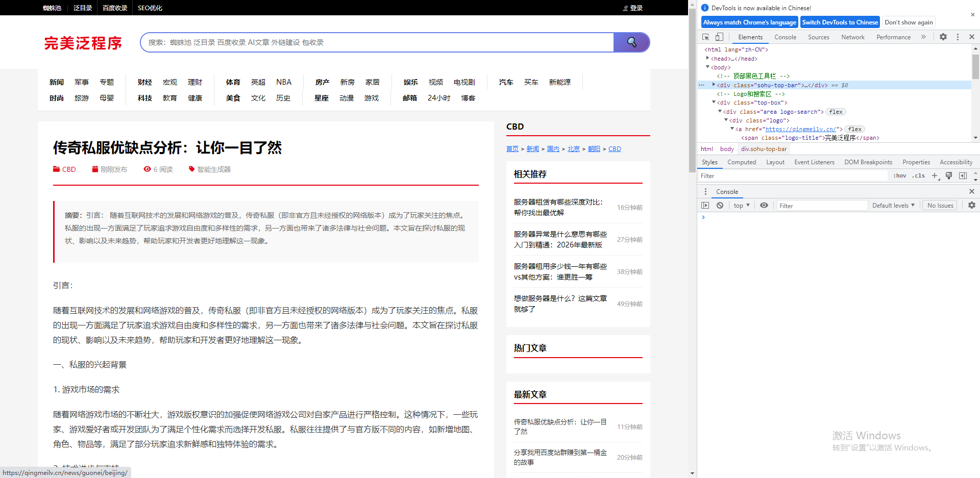Toggle the device toolbar emulation icon

[x=719, y=37]
